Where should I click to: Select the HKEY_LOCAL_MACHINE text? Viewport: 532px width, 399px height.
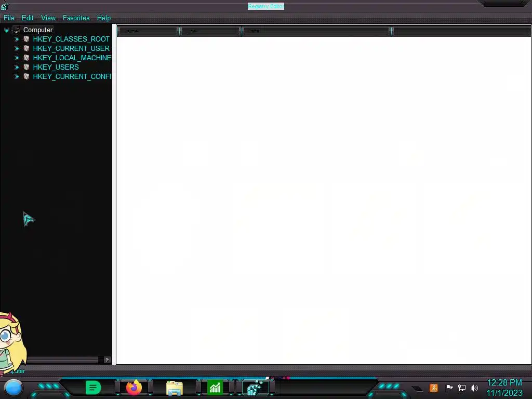point(72,58)
